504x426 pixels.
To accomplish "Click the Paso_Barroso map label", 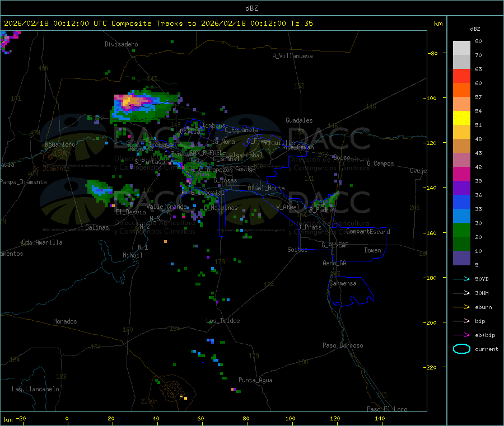I will (343, 345).
